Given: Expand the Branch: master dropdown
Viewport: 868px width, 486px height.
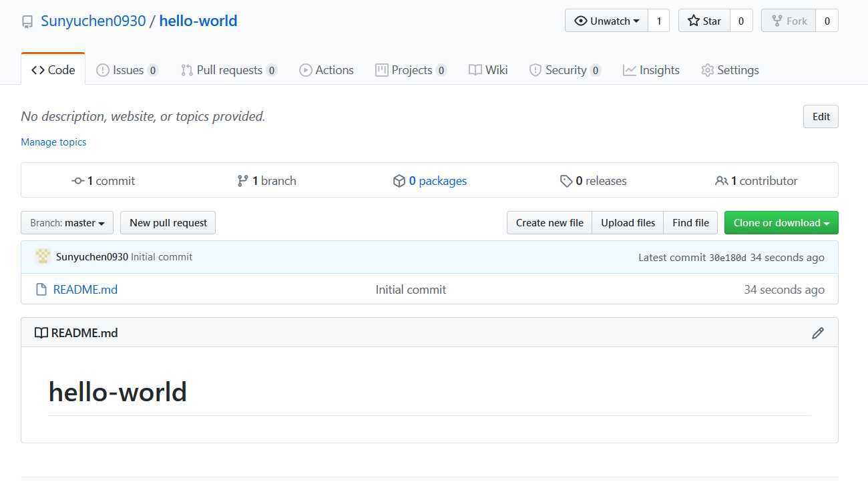Looking at the screenshot, I should click(67, 223).
